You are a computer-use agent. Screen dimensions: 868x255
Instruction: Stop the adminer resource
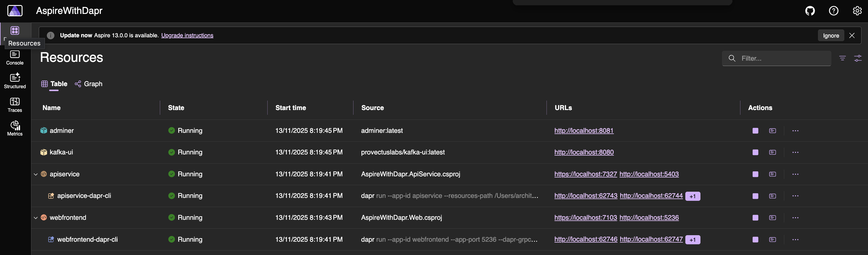755,131
